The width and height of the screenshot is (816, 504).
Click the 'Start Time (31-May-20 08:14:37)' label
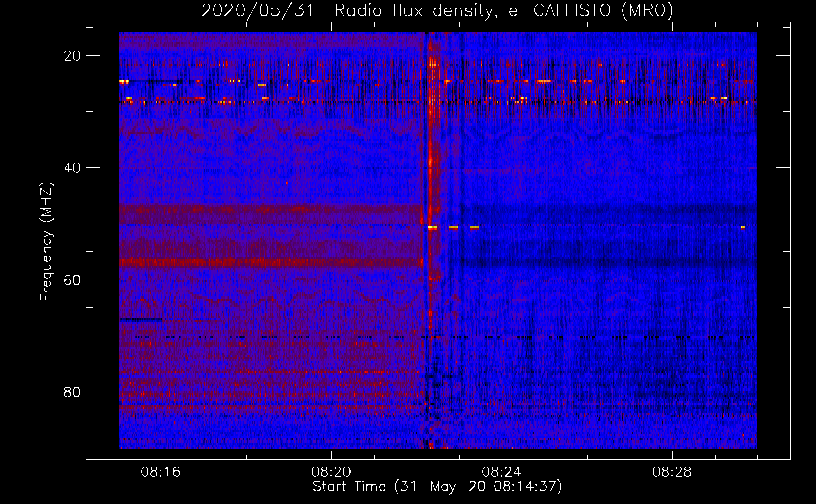437,487
